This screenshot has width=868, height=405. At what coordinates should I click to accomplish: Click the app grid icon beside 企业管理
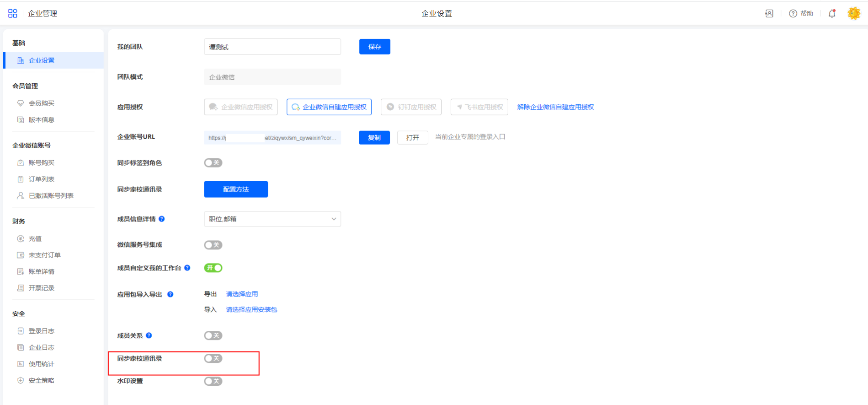13,13
